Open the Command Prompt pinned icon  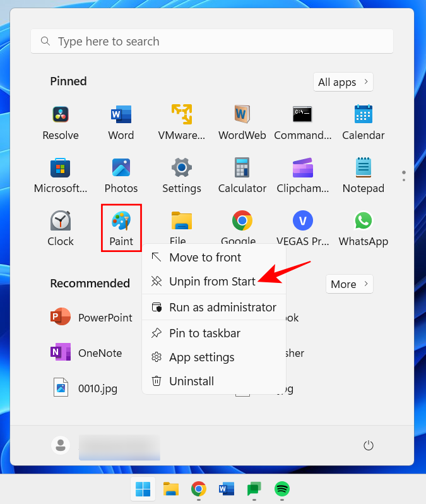click(303, 122)
